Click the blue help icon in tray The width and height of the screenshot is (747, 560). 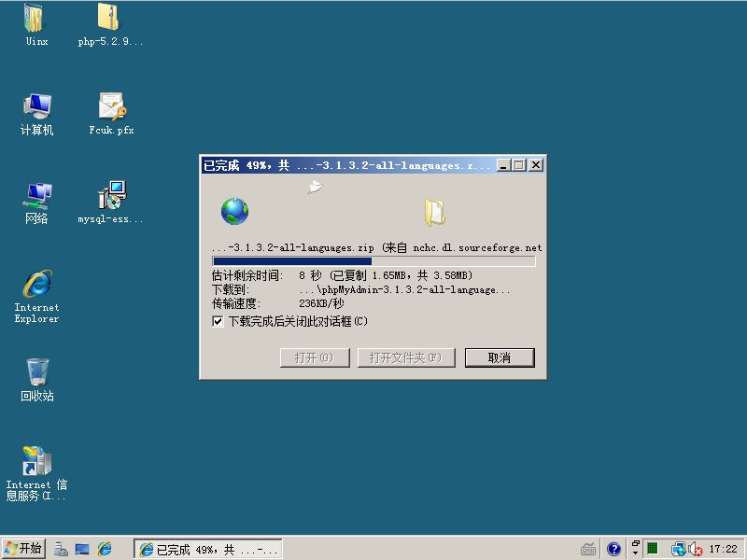pos(613,550)
